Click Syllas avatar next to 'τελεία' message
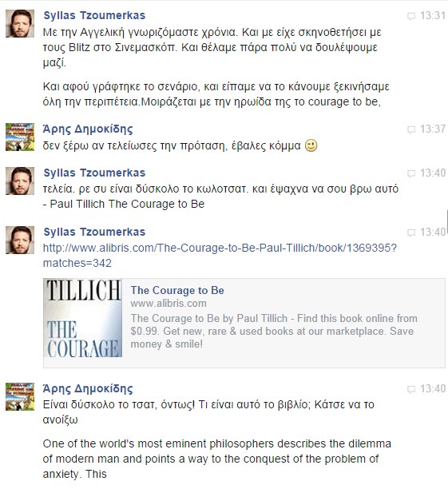 coord(20,181)
